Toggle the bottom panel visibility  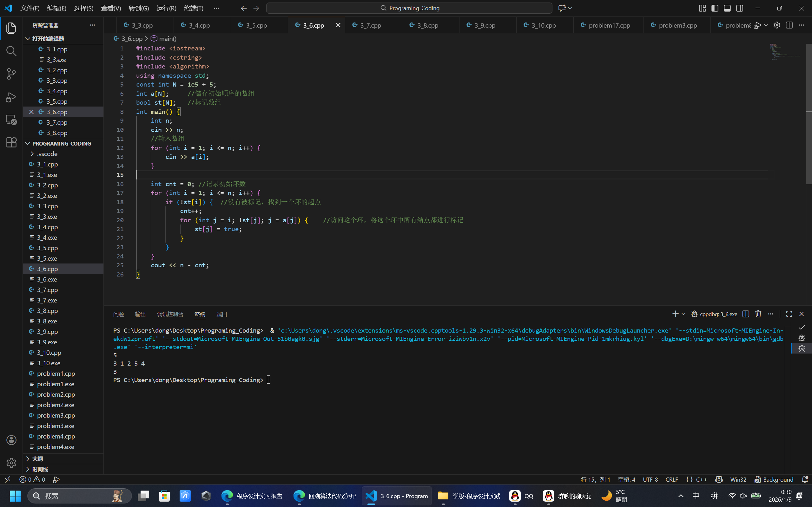click(x=727, y=8)
